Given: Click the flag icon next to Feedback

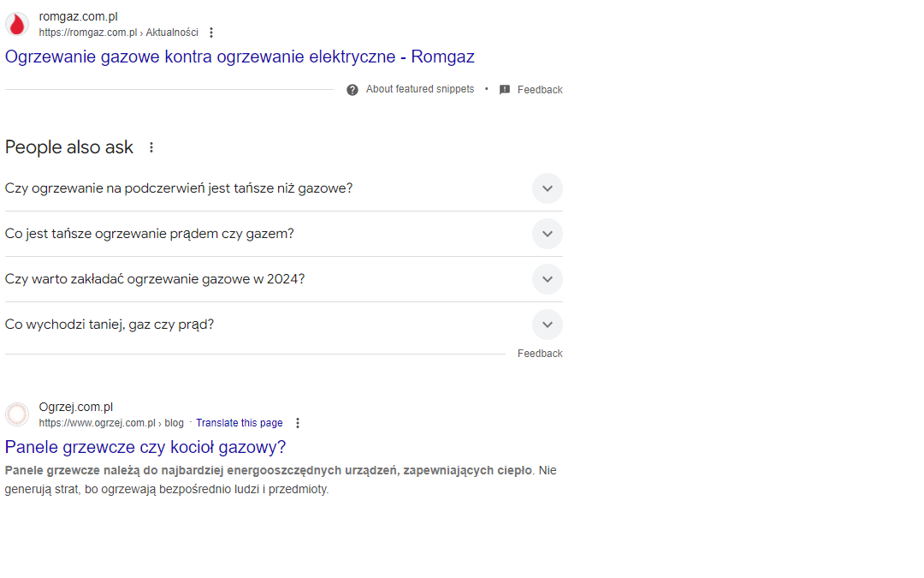Looking at the screenshot, I should [x=504, y=89].
